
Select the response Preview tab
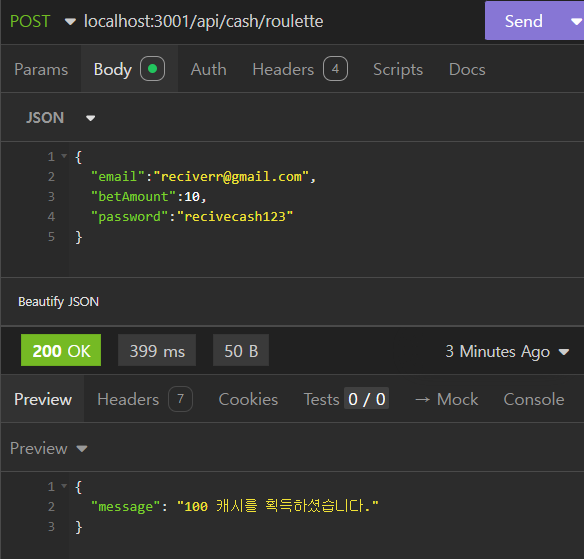(43, 399)
